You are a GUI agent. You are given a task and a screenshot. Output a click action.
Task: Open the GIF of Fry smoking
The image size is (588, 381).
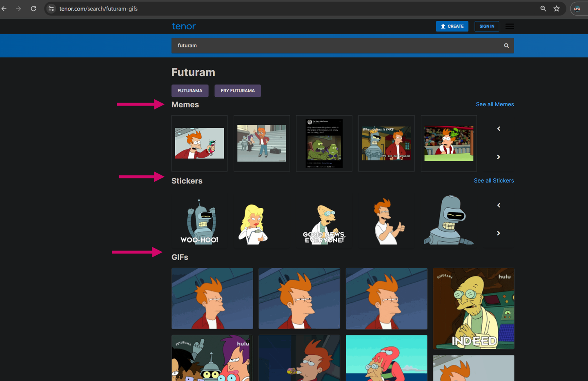tap(299, 358)
